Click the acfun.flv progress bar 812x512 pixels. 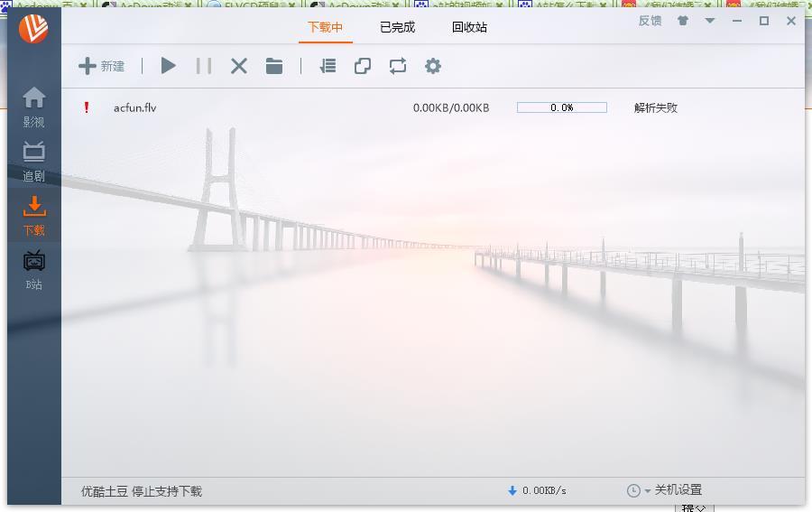tap(561, 107)
